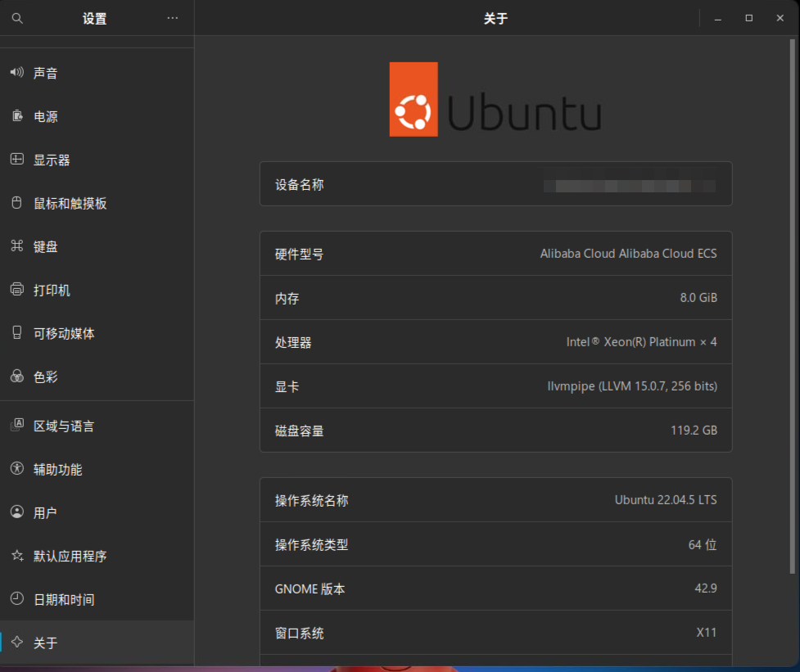Click the 8.0 GiB memory value

click(698, 298)
